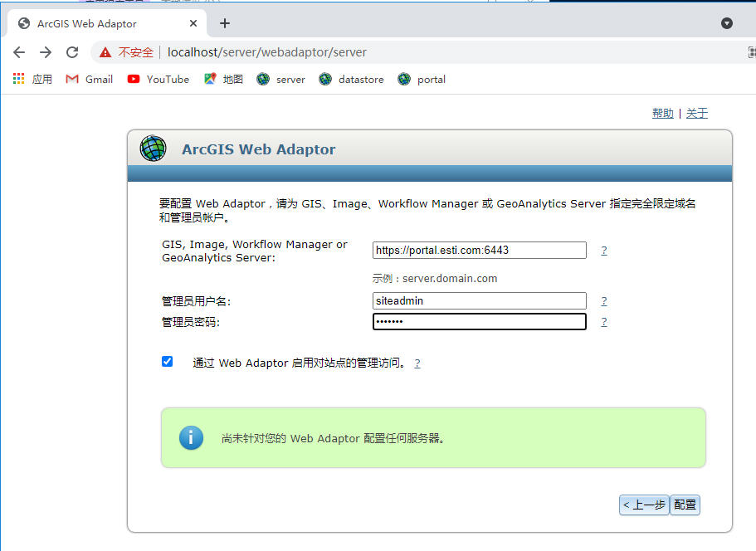Open the Apps grid bookmark
756x551 pixels.
pos(32,79)
